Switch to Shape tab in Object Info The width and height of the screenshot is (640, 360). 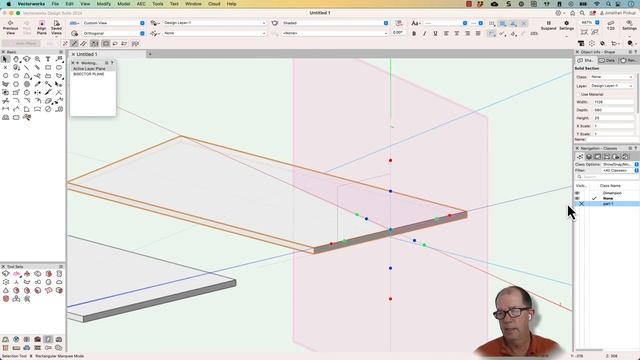tap(586, 60)
